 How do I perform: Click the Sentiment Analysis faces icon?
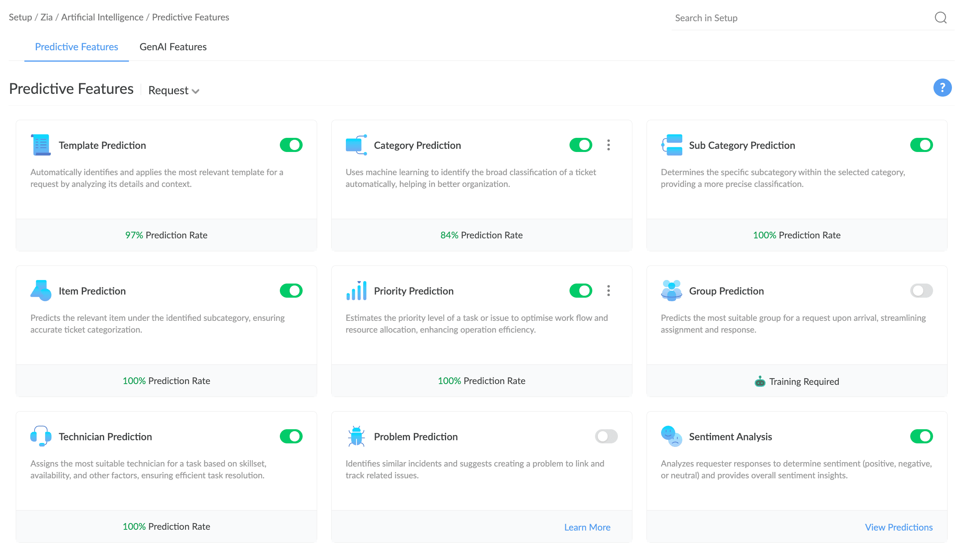pos(671,436)
